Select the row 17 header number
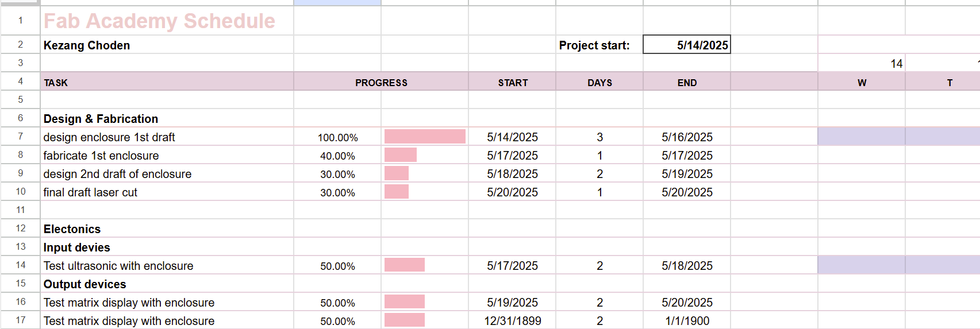980x329 pixels. point(20,320)
